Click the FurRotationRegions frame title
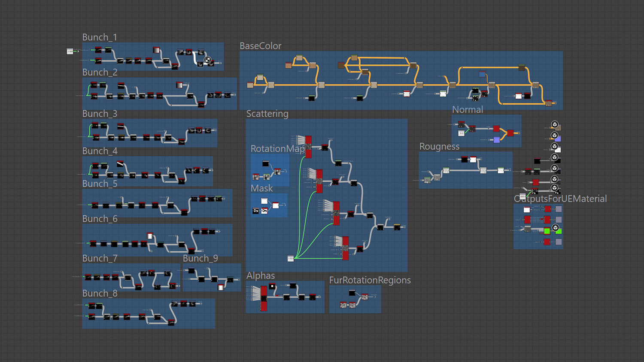The height and width of the screenshot is (362, 644). point(370,280)
